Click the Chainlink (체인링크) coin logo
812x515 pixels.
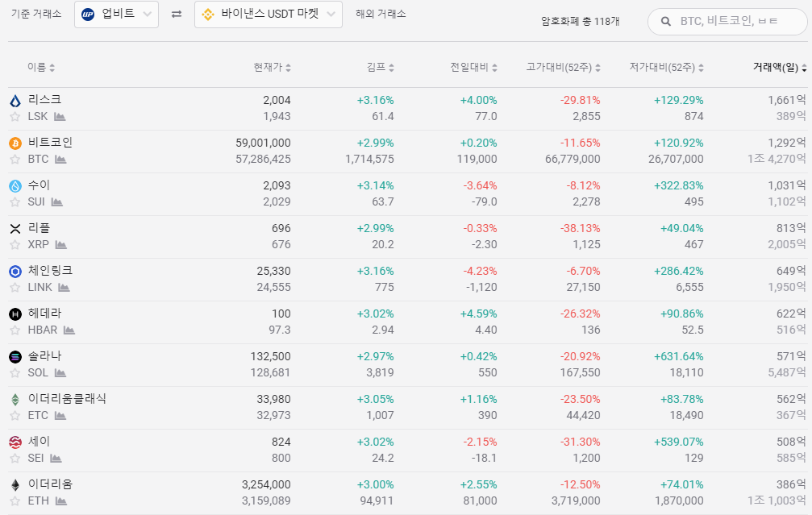(x=15, y=272)
